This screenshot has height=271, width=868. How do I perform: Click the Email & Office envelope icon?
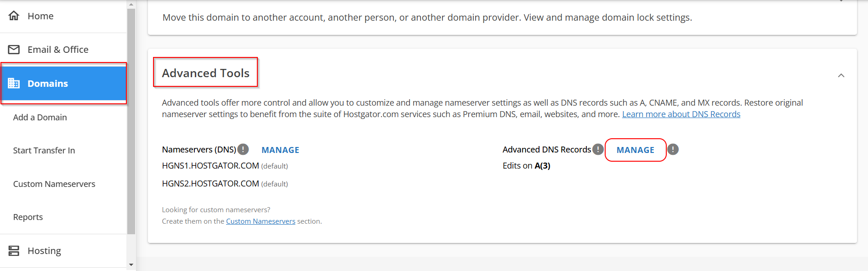(x=14, y=49)
